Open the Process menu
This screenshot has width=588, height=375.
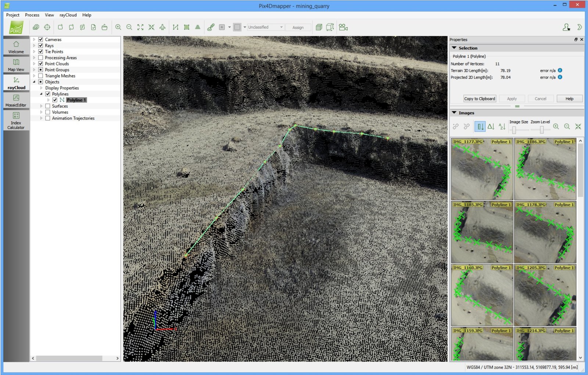click(x=32, y=15)
